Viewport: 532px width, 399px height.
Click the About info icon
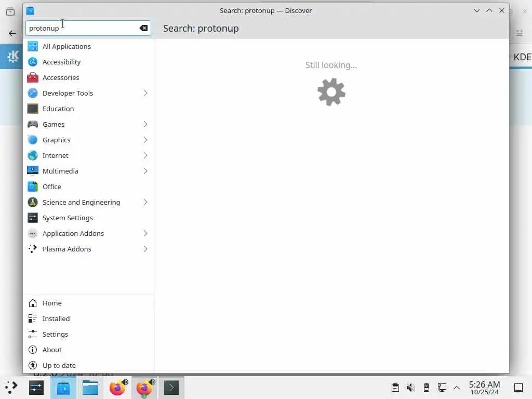pos(33,350)
